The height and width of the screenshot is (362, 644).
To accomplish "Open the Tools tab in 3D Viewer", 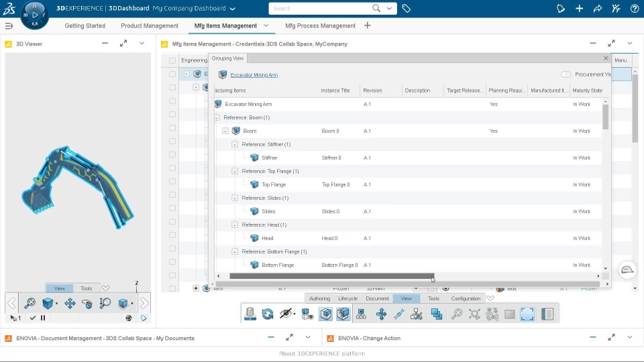I will [x=87, y=288].
